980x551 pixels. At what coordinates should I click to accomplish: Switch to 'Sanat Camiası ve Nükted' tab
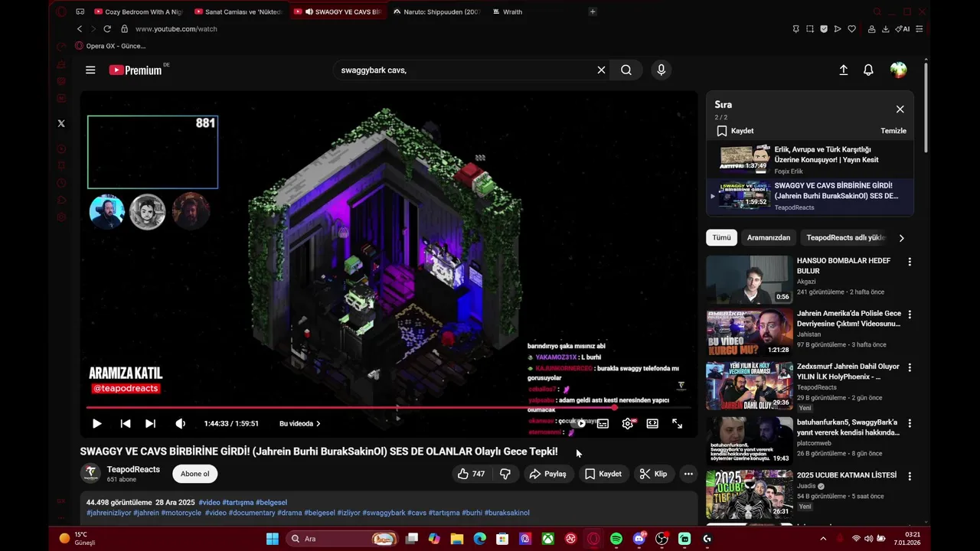tap(238, 11)
